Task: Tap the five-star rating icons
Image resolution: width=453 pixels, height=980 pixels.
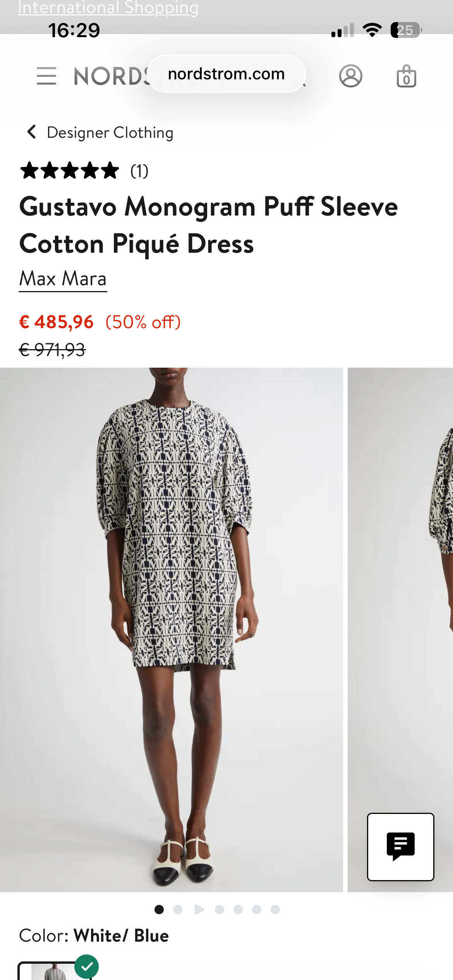Action: coord(70,171)
